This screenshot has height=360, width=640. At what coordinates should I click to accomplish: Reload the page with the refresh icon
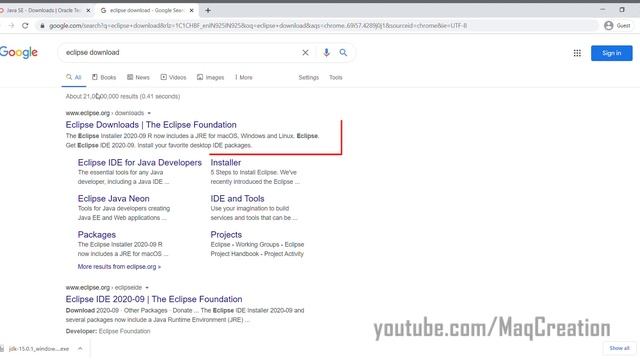25,26
